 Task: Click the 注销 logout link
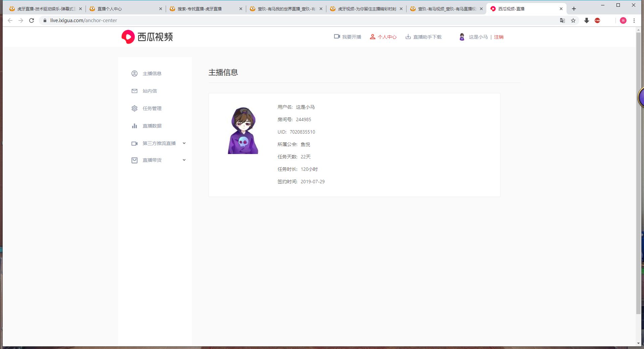tap(499, 37)
